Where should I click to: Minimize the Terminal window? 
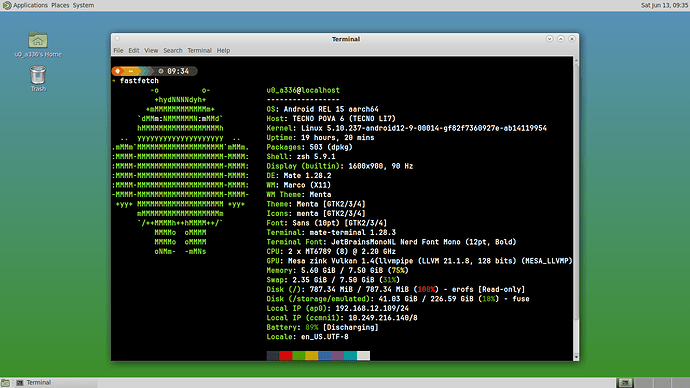coord(549,39)
